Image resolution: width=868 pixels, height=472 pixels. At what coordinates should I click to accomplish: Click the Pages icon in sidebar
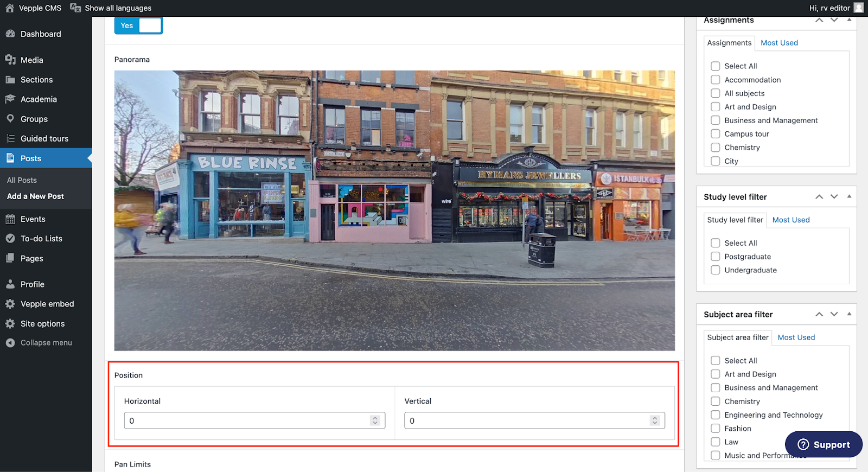[x=10, y=258]
